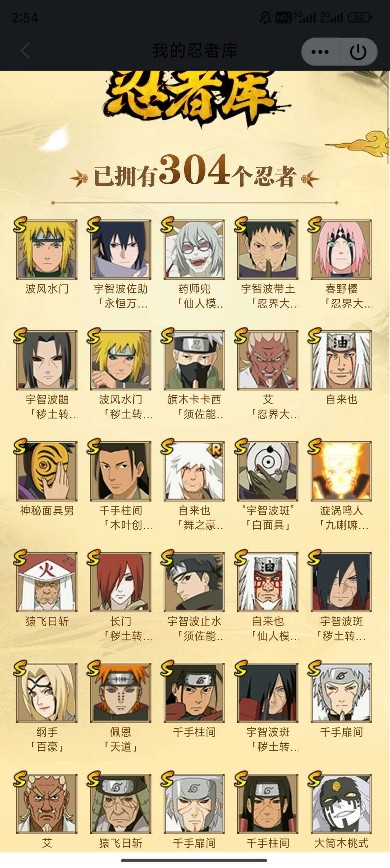390x868 pixels.
Task: Open 漩涡鸣人 九喇嘛… glowing avatar
Action: click(x=341, y=471)
